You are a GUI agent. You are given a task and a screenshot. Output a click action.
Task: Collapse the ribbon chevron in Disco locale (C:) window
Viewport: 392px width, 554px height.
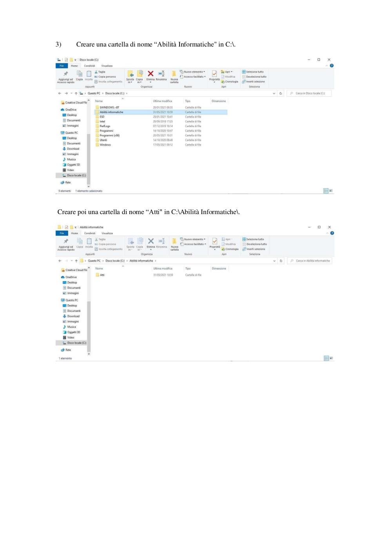click(327, 65)
